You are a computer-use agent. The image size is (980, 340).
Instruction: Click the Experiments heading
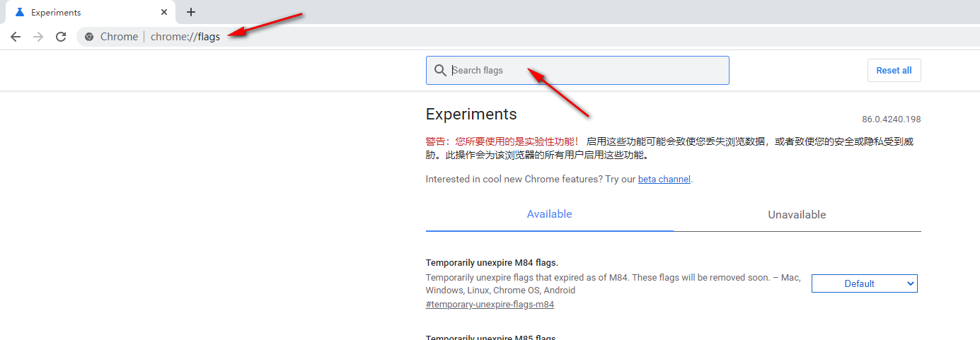471,114
